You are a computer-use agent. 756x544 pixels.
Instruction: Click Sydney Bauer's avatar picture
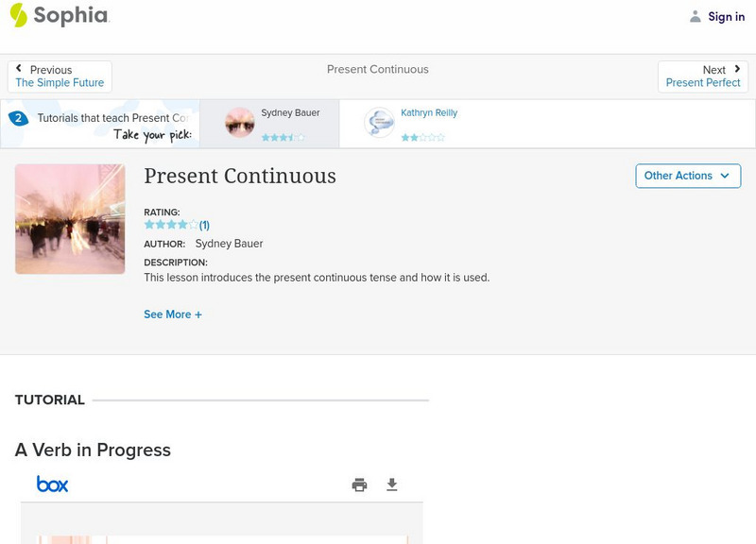(x=240, y=123)
